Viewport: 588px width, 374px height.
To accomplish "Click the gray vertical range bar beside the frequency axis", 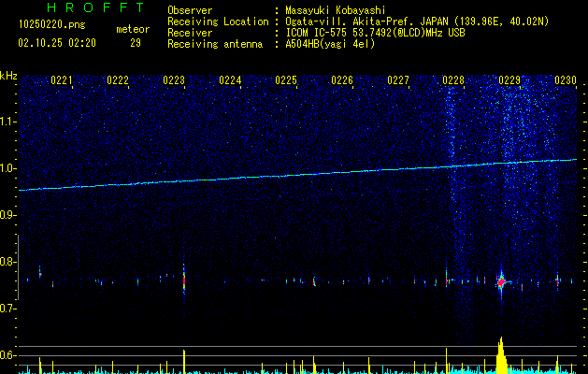I will [x=18, y=267].
